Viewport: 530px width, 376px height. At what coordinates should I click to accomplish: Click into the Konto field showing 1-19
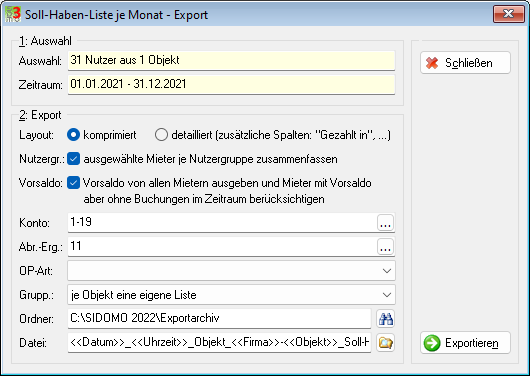222,222
